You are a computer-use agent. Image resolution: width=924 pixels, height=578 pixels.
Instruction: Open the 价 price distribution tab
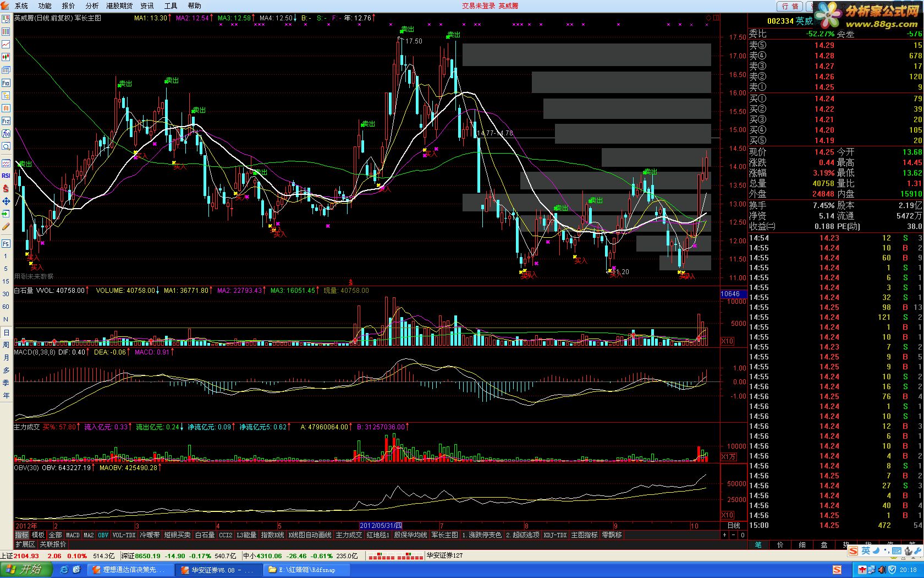point(780,544)
